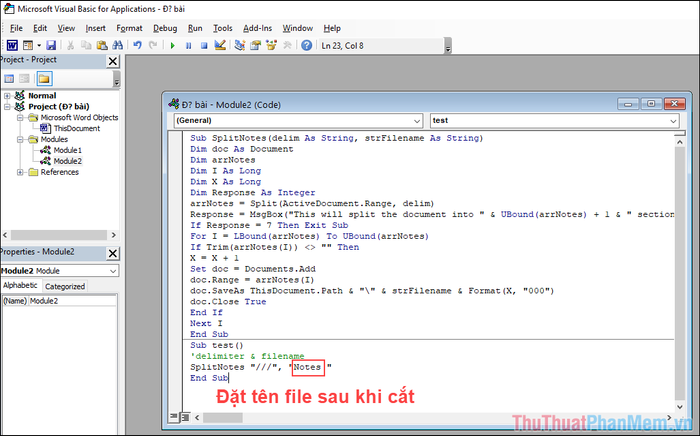This screenshot has height=436, width=700.
Task: Collapse the Modules folder
Action: [20, 140]
